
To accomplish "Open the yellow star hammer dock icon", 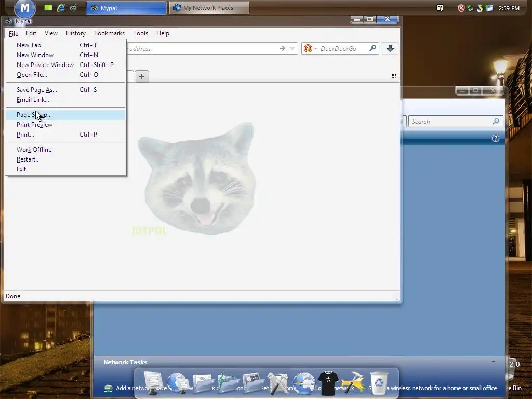I will (353, 383).
